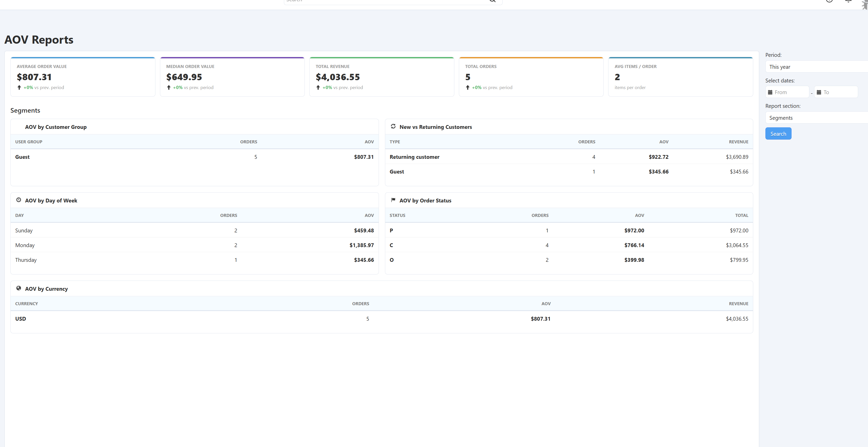Click the calendar icon in the From date field
The width and height of the screenshot is (868, 447).
(770, 92)
